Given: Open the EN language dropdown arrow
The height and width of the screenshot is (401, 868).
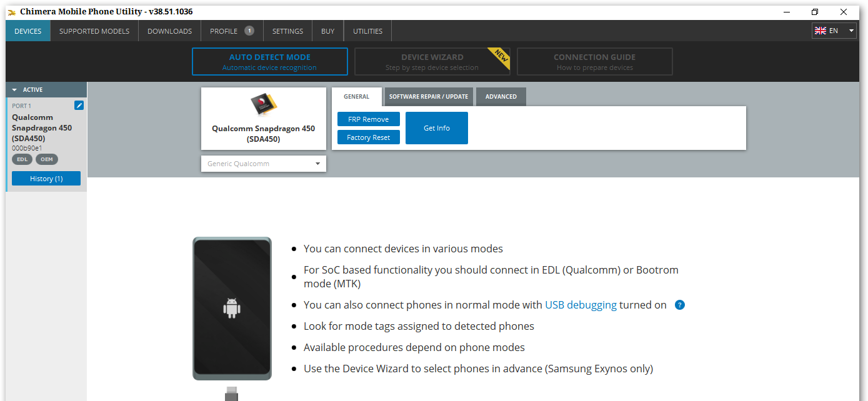Looking at the screenshot, I should pos(851,31).
